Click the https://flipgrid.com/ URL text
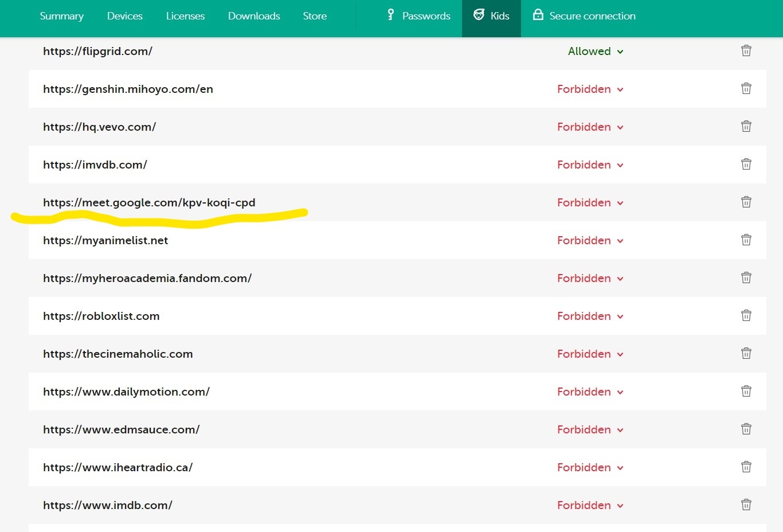 (97, 51)
